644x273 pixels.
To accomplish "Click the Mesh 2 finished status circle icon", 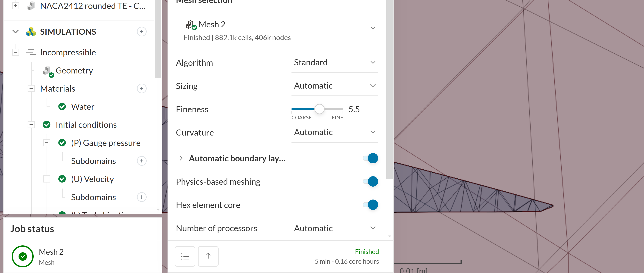I will point(22,256).
